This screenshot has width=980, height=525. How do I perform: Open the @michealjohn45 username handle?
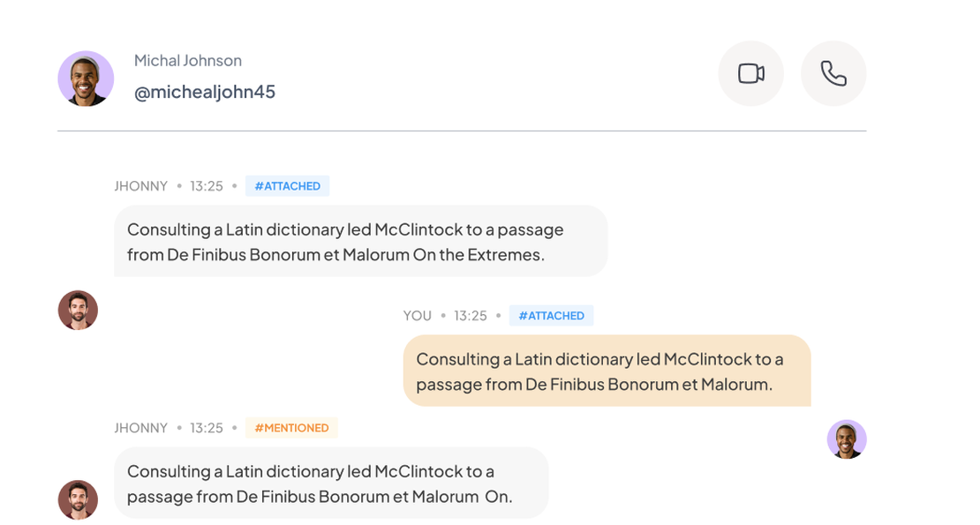pos(205,92)
